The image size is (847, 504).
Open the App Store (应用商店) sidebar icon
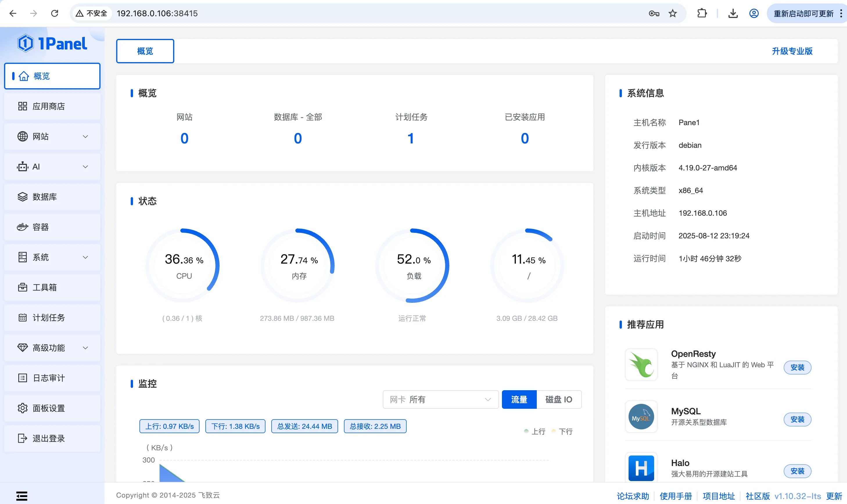[x=22, y=106]
